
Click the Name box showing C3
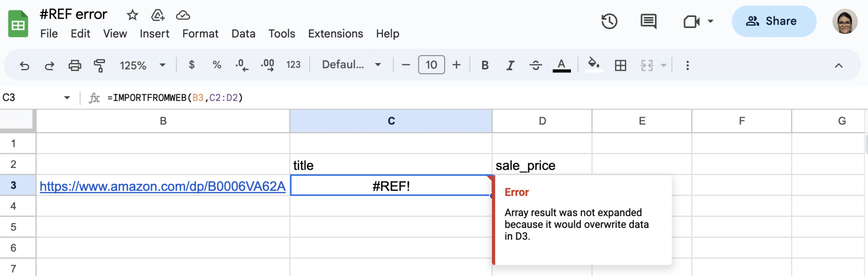30,98
